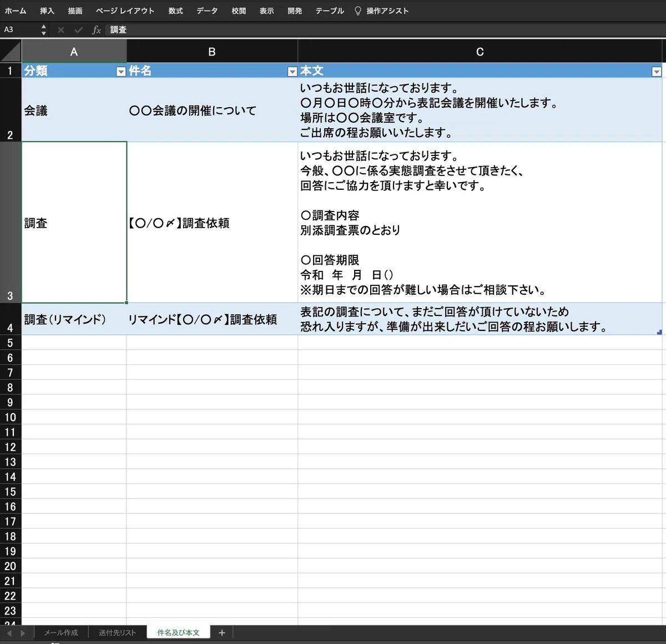Screen dimensions: 666x644
Task: Select the 数式 ribbon tab
Action: click(x=176, y=11)
